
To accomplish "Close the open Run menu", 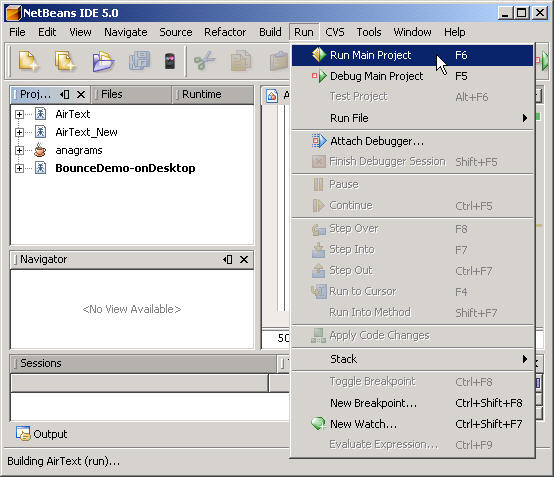I will click(304, 32).
